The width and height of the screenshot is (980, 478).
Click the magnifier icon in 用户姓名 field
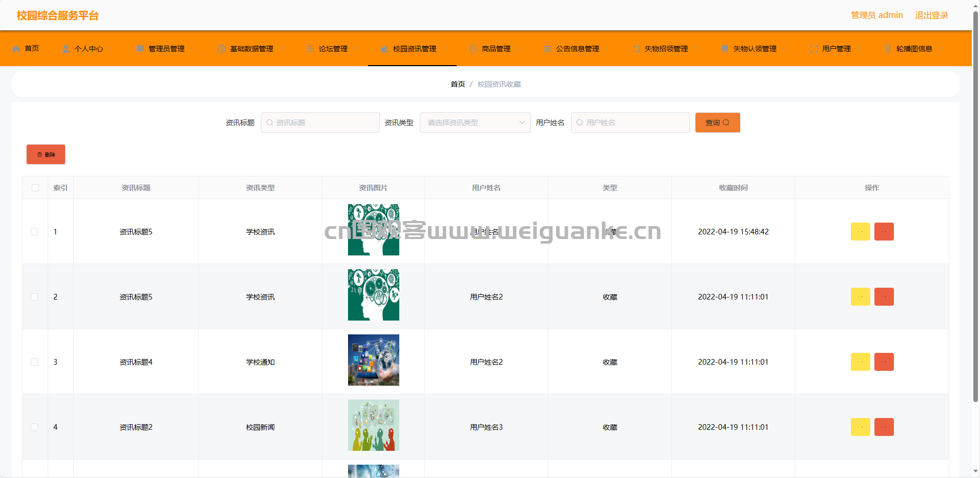point(580,123)
